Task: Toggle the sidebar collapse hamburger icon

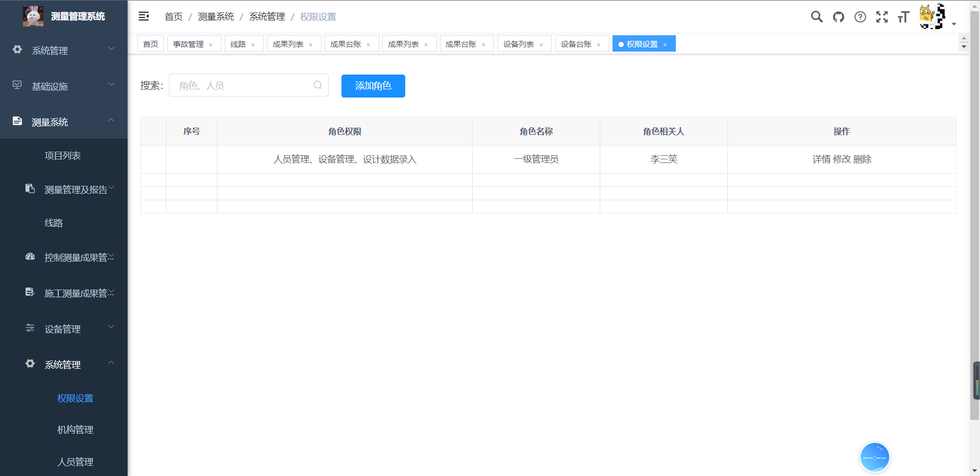Action: (x=144, y=16)
